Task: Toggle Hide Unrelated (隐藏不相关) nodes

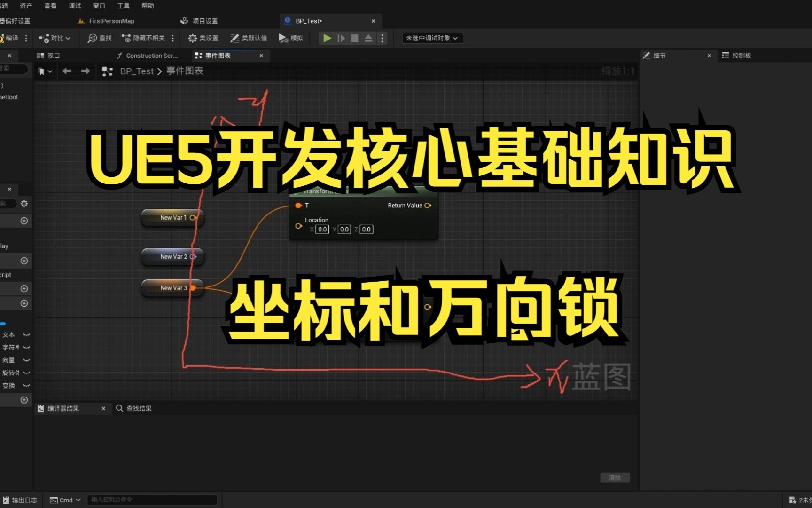Action: click(x=143, y=38)
